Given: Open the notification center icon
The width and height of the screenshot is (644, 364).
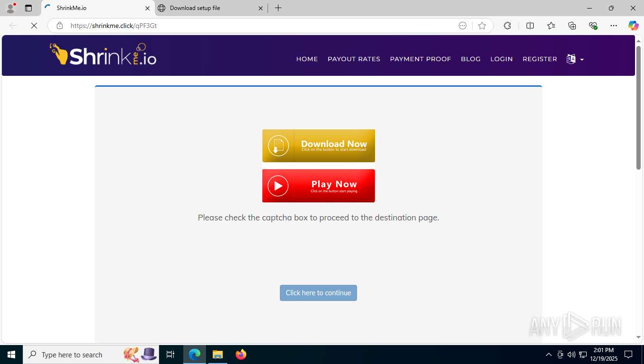Looking at the screenshot, I should coord(628,355).
